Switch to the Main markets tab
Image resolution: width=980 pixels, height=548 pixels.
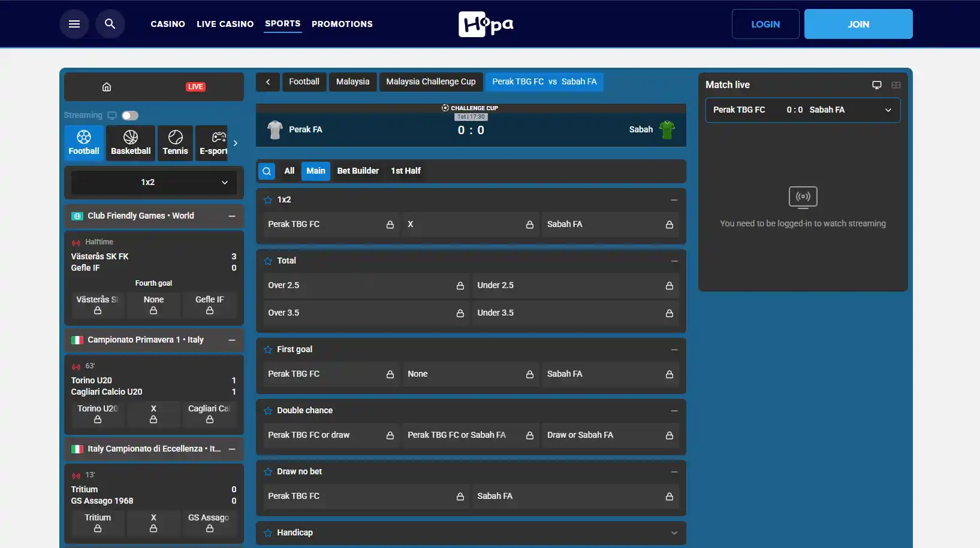(316, 171)
